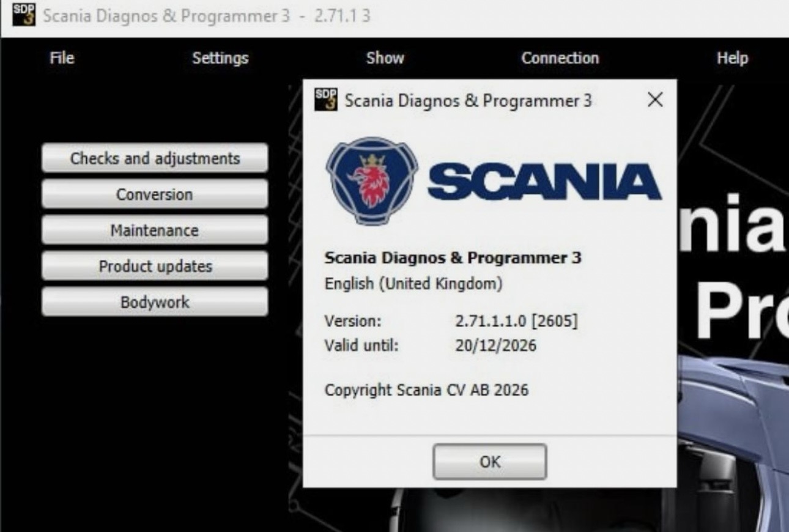Click the SDP3 icon in the About dialog title
The height and width of the screenshot is (532, 789).
[326, 100]
